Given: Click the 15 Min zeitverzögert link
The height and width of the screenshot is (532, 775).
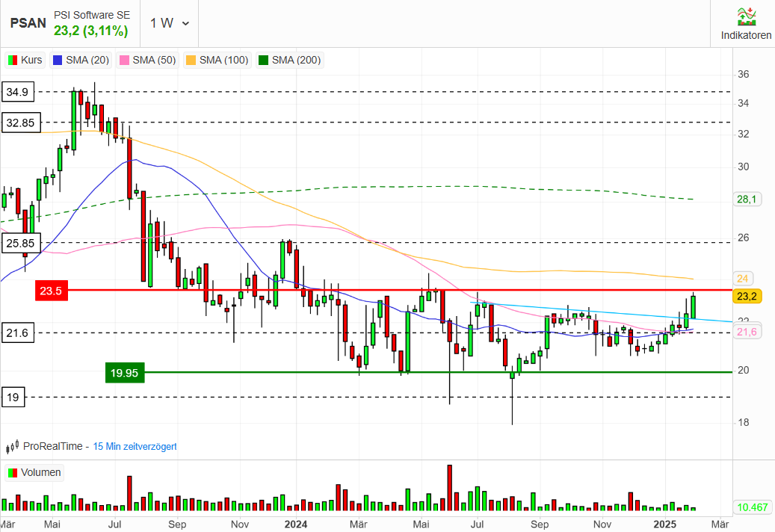Looking at the screenshot, I should 135,447.
